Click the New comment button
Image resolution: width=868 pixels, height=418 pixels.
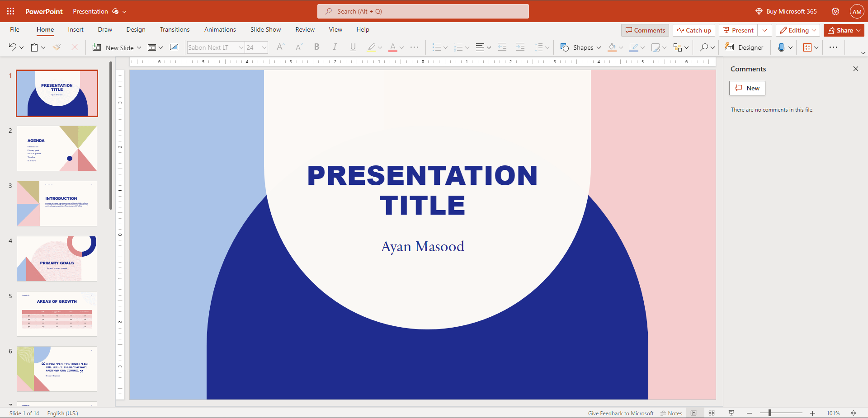(x=747, y=88)
